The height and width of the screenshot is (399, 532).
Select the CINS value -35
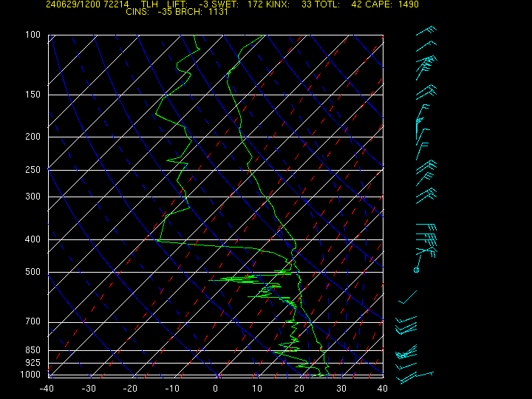pos(166,12)
